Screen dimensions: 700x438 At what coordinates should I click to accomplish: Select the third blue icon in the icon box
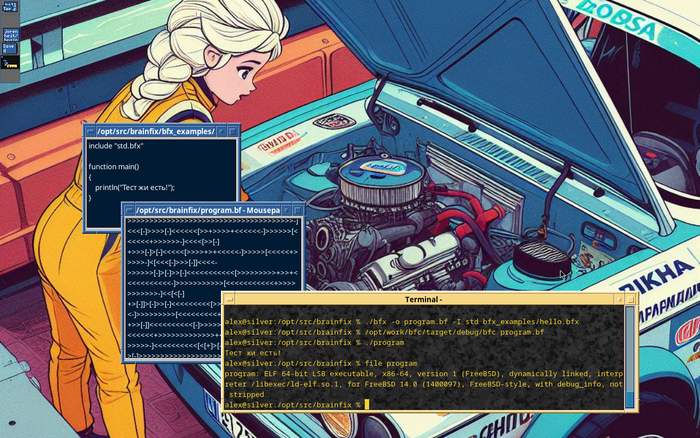pyautogui.click(x=9, y=48)
